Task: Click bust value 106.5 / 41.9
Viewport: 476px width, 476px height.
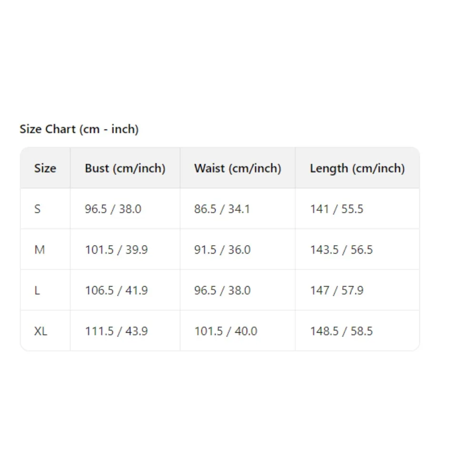Action: [116, 290]
